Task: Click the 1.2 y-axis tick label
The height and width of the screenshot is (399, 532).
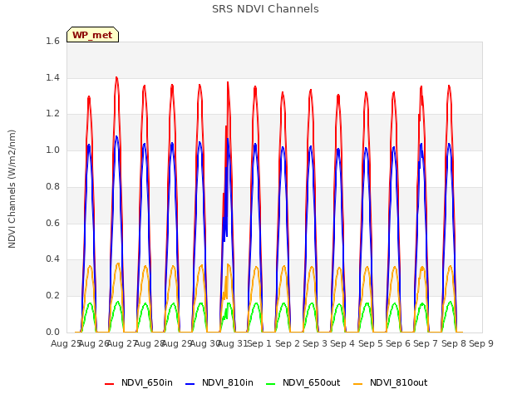Action: (52, 114)
